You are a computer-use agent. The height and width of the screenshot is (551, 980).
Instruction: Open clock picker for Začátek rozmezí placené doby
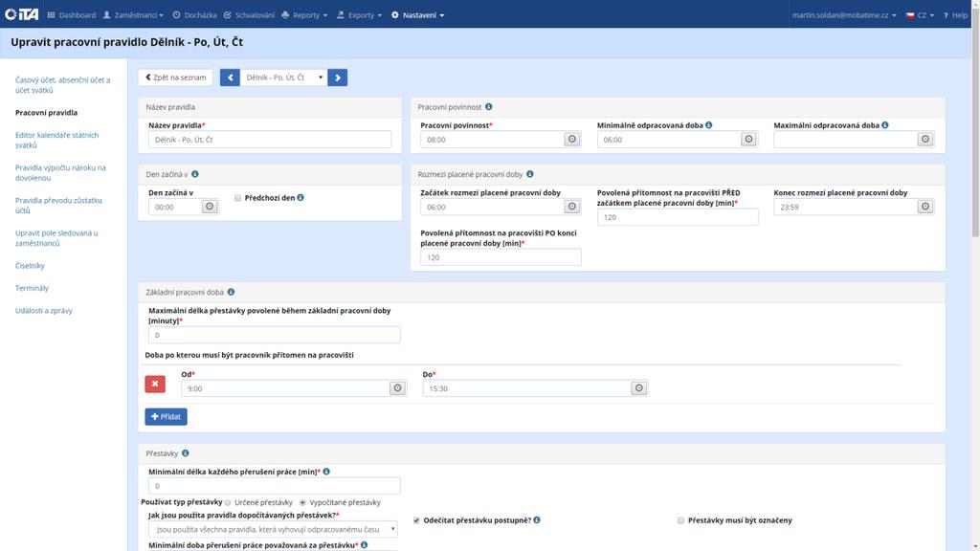tap(572, 207)
